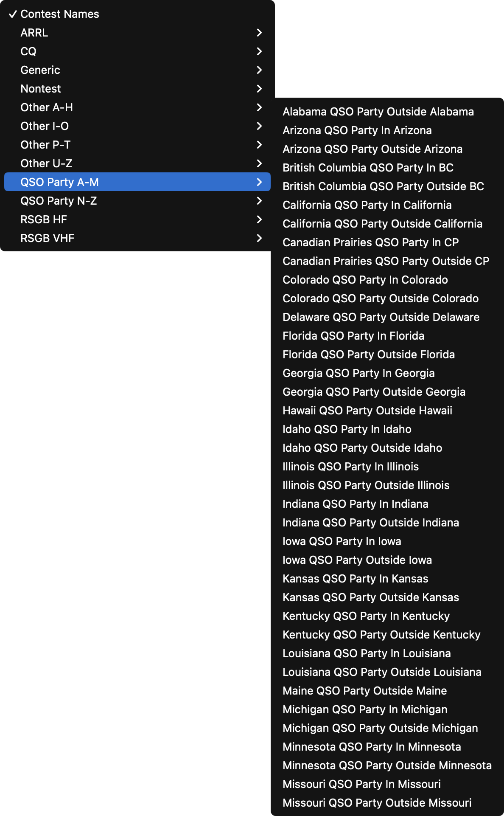This screenshot has height=816, width=504.
Task: Open the Nontest menu entry
Action: pos(137,89)
